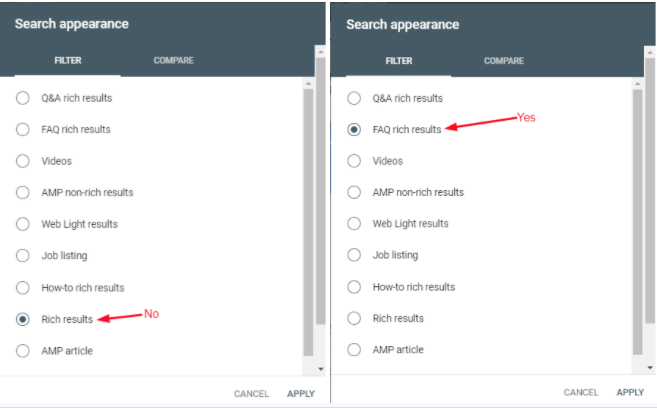Pick Rich results radio in right dialog
This screenshot has width=657, height=408.
tap(354, 318)
